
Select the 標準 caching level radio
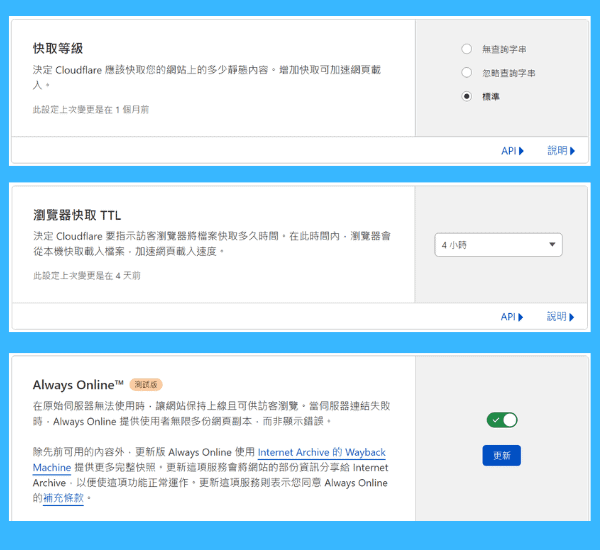coord(466,96)
